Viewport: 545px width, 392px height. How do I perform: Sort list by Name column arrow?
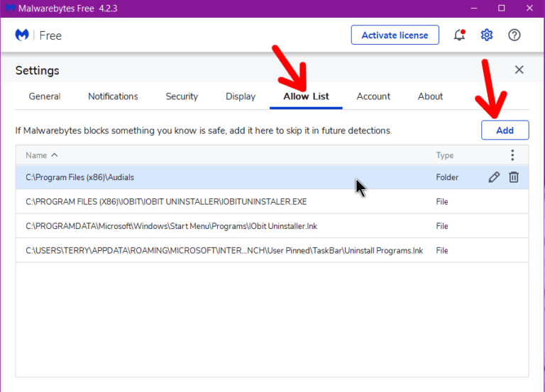55,155
